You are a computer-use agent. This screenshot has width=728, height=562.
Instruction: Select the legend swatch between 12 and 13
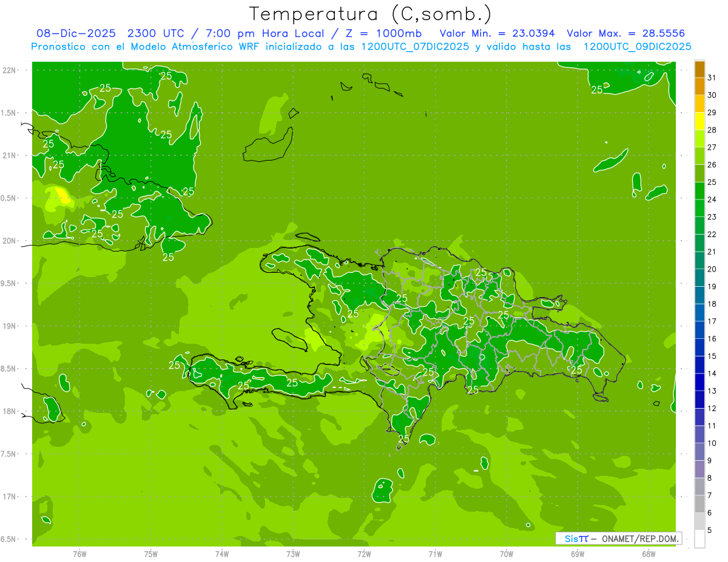click(x=699, y=400)
